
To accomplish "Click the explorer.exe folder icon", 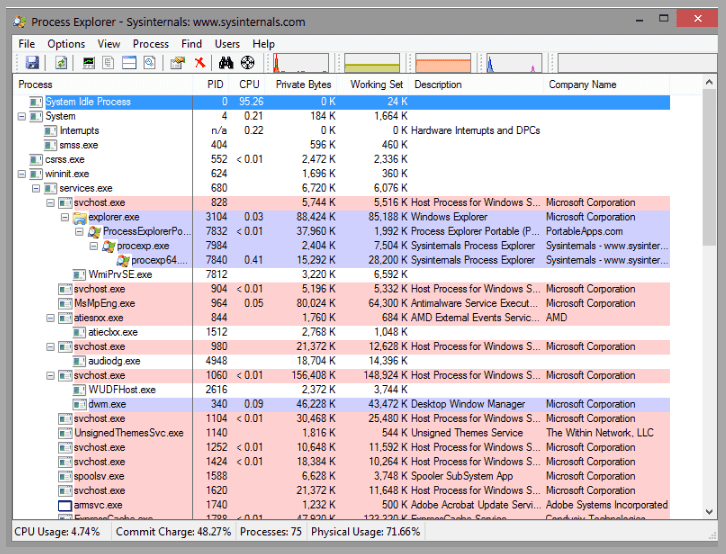I will (x=79, y=217).
